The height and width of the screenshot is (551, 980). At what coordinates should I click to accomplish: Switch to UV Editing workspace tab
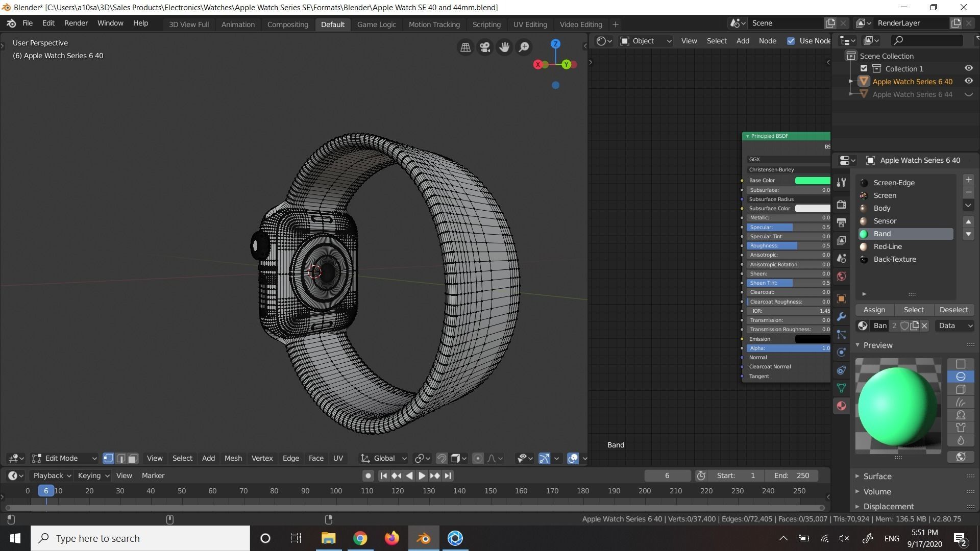(x=530, y=24)
